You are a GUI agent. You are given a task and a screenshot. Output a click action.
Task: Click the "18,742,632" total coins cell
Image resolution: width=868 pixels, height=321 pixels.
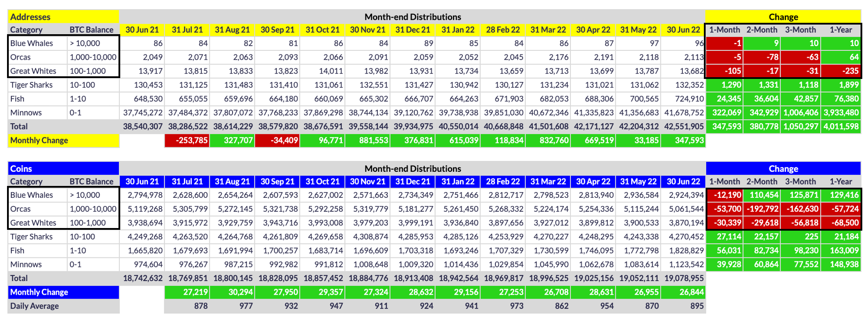pyautogui.click(x=142, y=278)
